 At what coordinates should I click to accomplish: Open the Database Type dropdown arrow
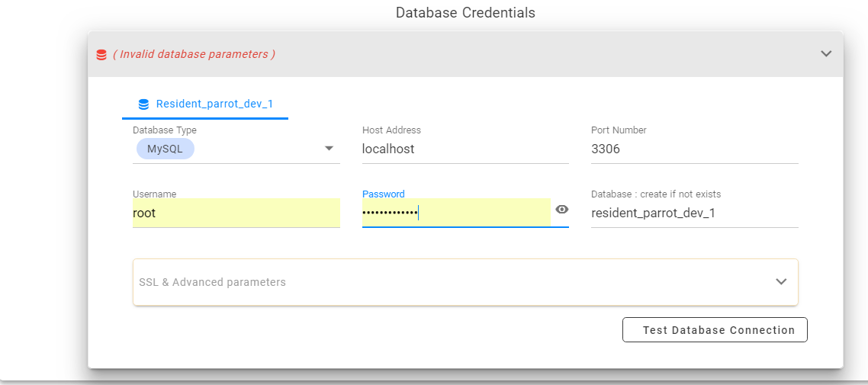pyautogui.click(x=329, y=148)
